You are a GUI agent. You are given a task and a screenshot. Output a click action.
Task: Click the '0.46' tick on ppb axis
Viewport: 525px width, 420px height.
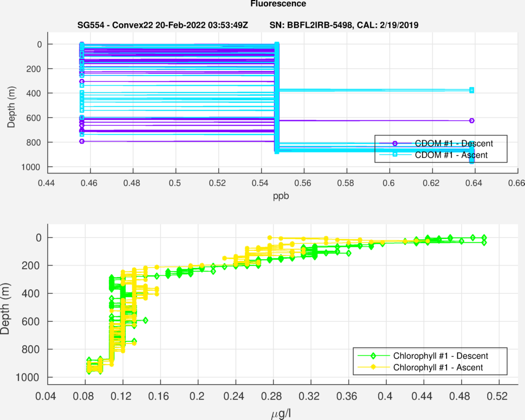point(89,183)
